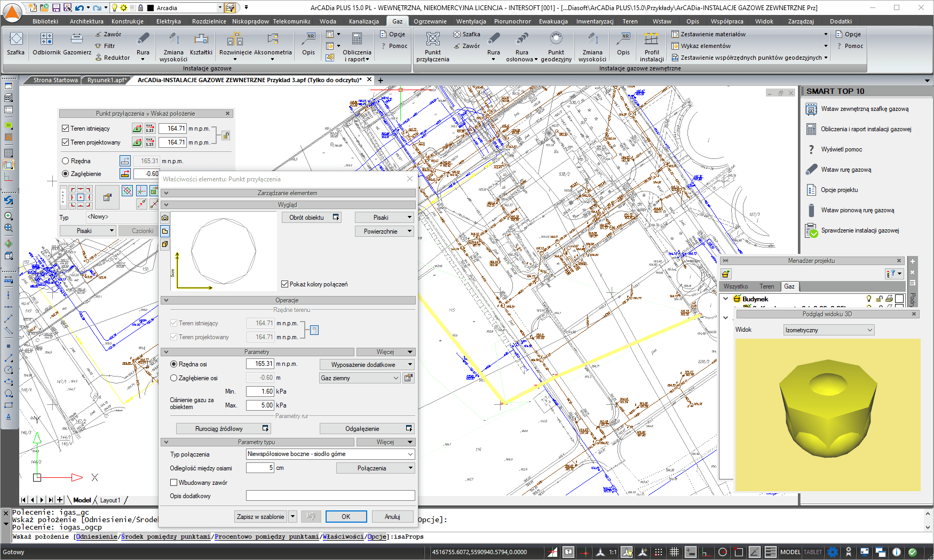Click the Zapisz w szablonie button
The height and width of the screenshot is (560, 934).
[260, 517]
